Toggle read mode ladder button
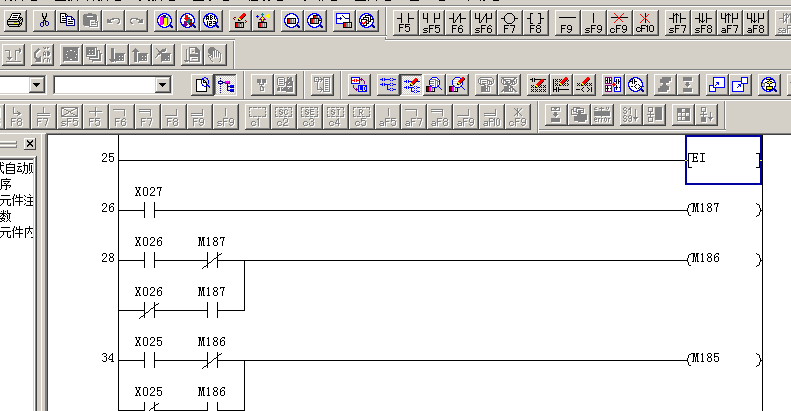Image resolution: width=791 pixels, height=411 pixels. tap(387, 85)
